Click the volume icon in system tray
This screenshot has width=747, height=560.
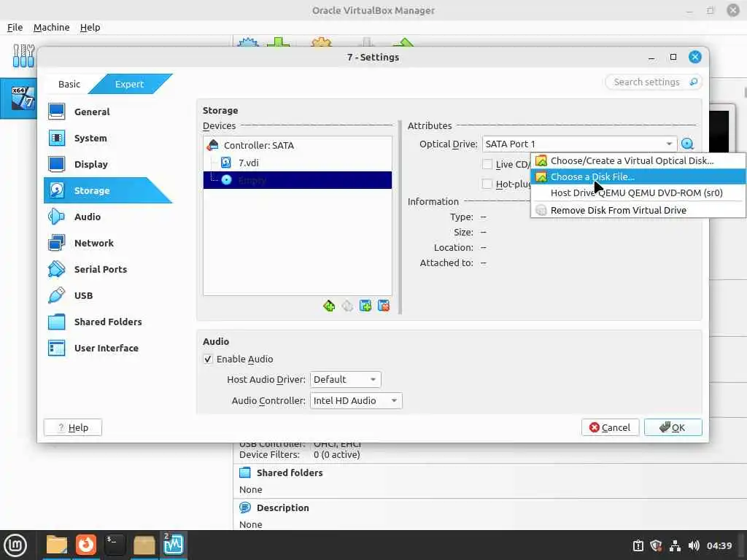pyautogui.click(x=694, y=545)
